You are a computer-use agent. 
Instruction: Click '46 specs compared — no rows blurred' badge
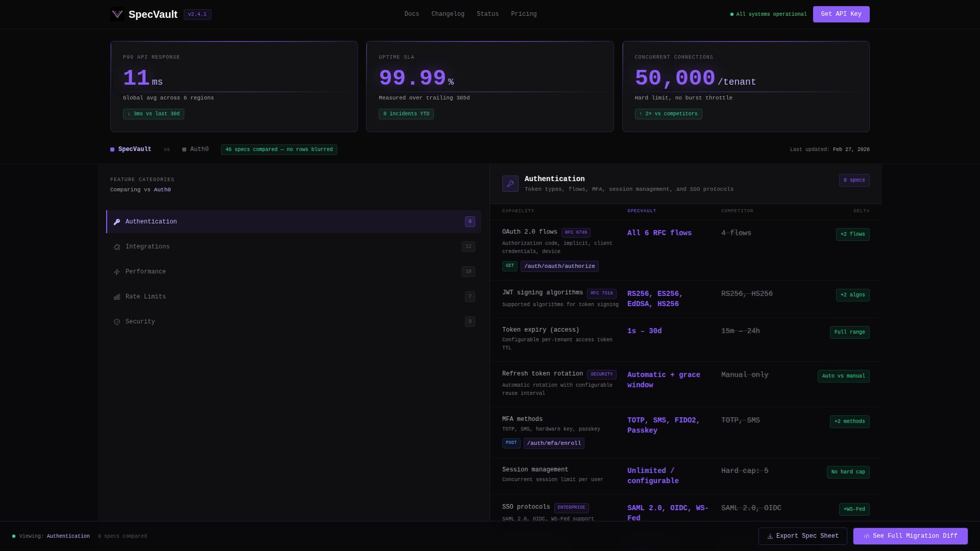pyautogui.click(x=279, y=149)
